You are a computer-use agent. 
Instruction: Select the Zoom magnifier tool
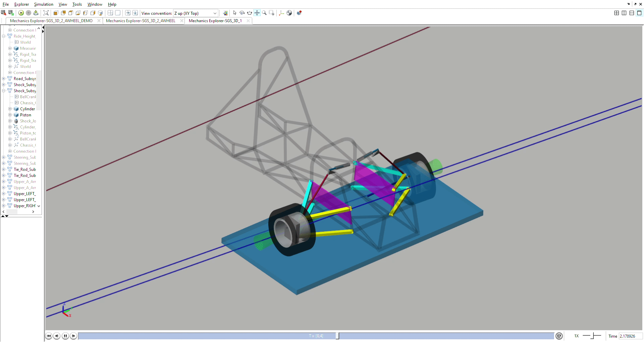(x=264, y=13)
